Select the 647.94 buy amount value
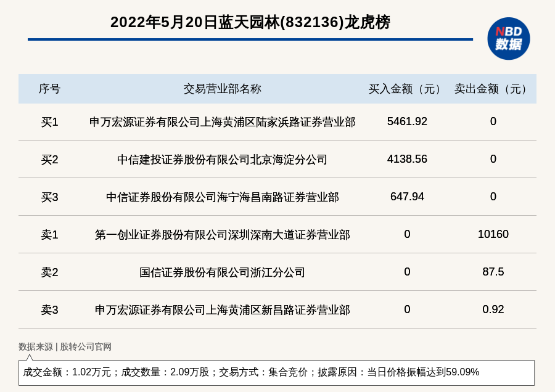The height and width of the screenshot is (392, 555). (407, 197)
